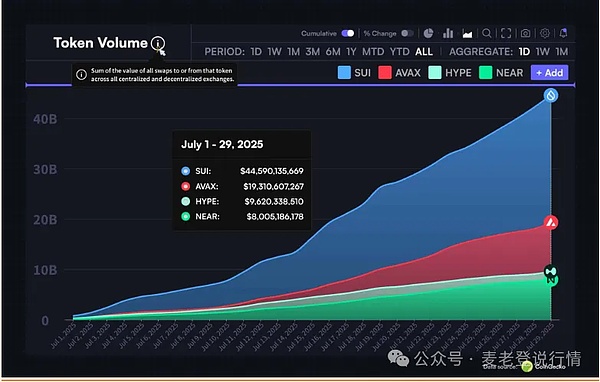Click HYPE value $9,620,338,510

pos(274,201)
